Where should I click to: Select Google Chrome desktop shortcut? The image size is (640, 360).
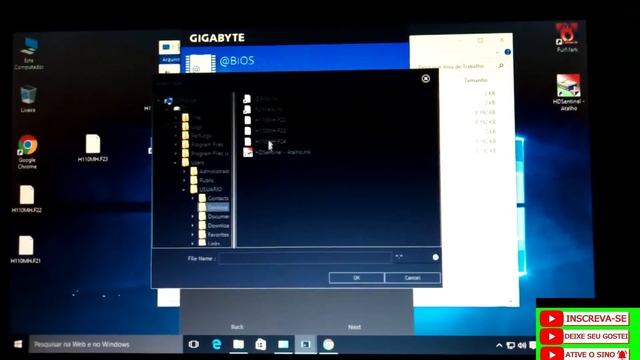[27, 152]
